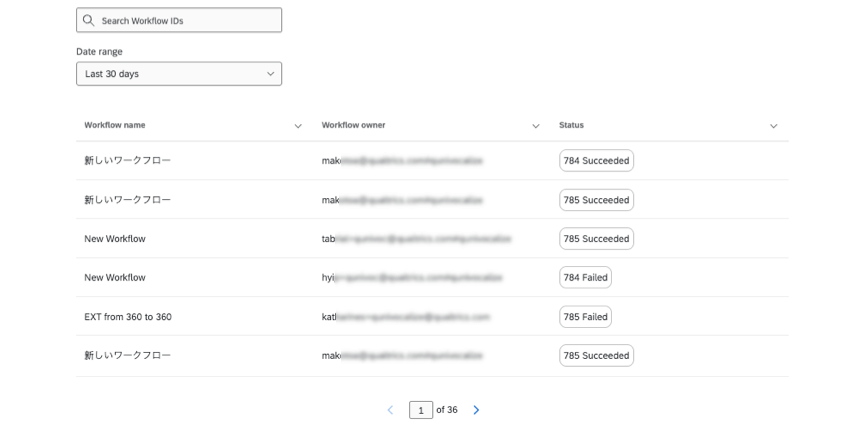The image size is (850, 425).
Task: Select New Workflow row with 784 Failed
Action: [x=115, y=278]
